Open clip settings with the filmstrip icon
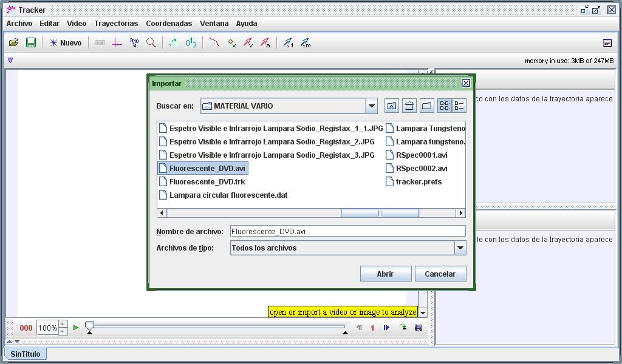The width and height of the screenshot is (622, 364). [x=98, y=42]
